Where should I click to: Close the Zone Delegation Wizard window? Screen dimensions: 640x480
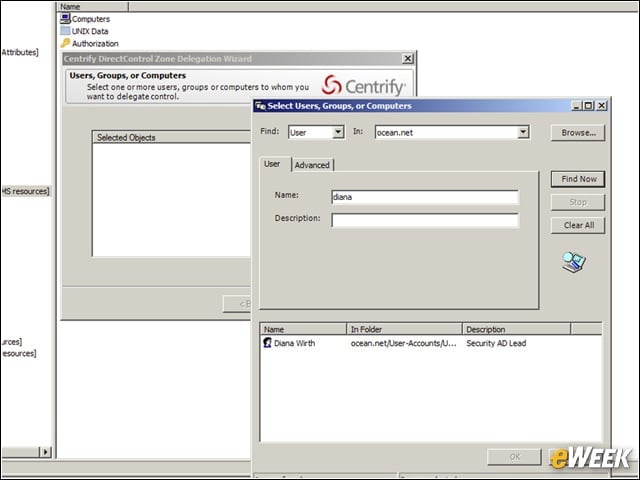[407, 59]
